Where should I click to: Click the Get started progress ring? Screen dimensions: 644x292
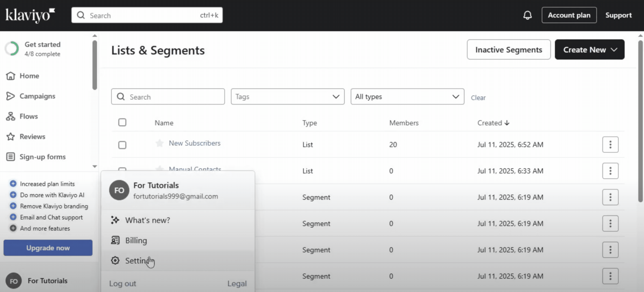tap(12, 49)
